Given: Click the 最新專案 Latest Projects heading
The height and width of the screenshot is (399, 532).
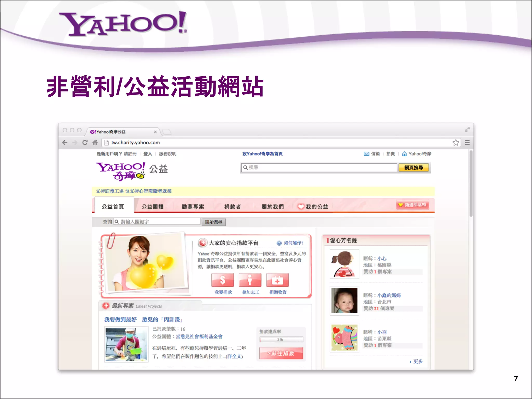Looking at the screenshot, I should pyautogui.click(x=137, y=306).
